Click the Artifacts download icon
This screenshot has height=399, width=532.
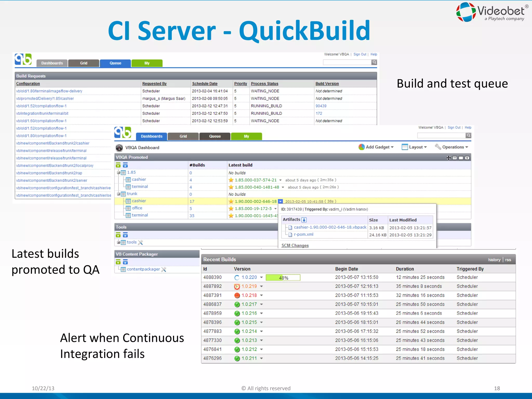click(304, 220)
